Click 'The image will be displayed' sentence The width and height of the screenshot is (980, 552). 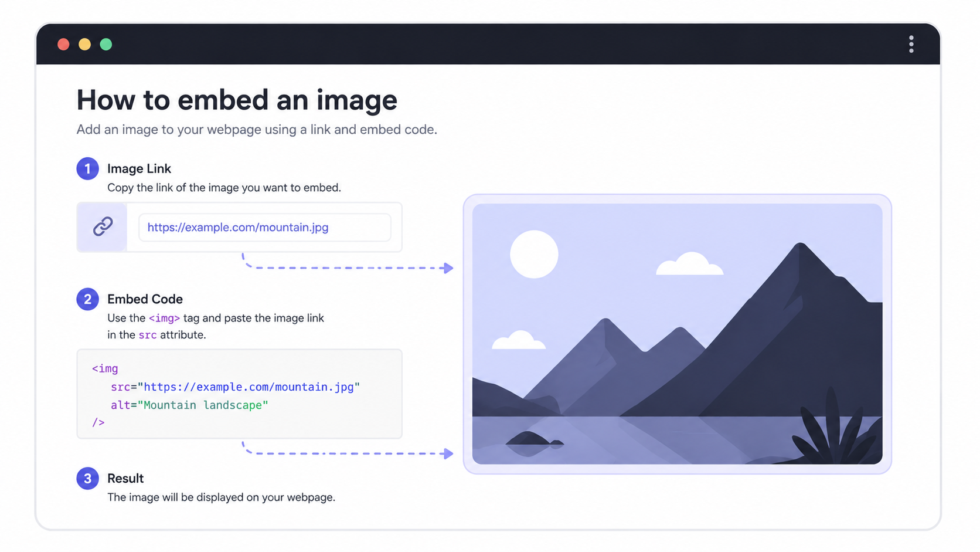(x=221, y=497)
